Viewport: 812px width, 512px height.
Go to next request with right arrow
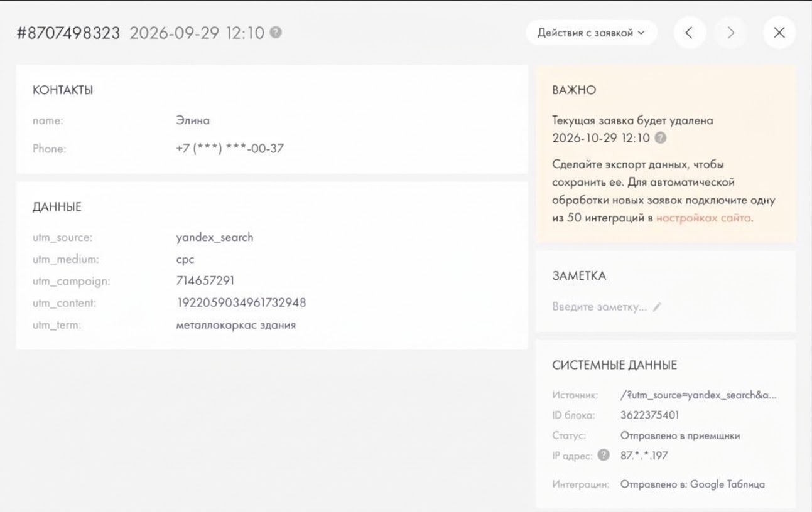click(x=730, y=33)
